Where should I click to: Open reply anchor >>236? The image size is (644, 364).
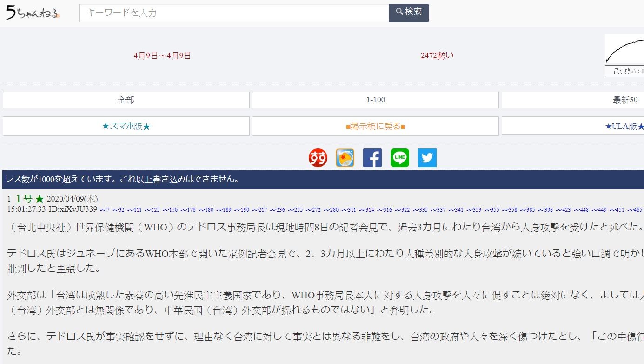click(x=278, y=209)
